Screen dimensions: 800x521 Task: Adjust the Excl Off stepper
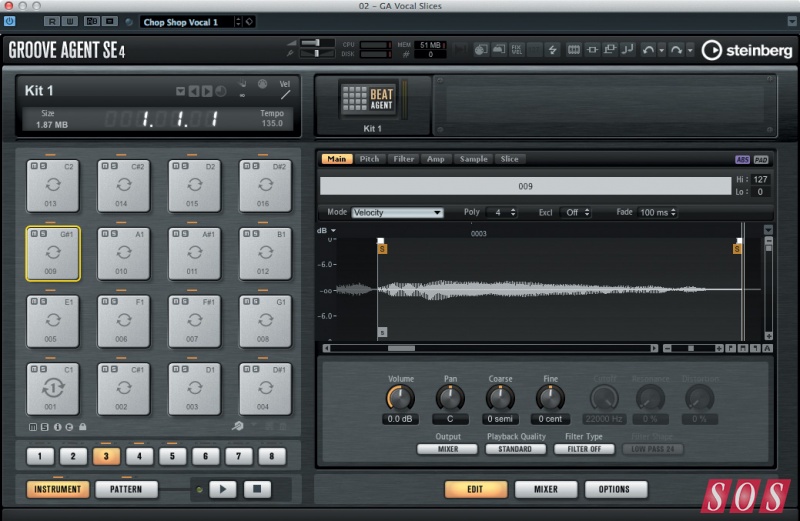(587, 212)
